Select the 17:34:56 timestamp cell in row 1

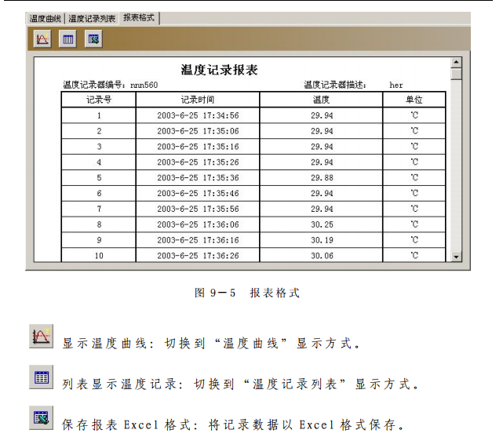click(x=198, y=115)
